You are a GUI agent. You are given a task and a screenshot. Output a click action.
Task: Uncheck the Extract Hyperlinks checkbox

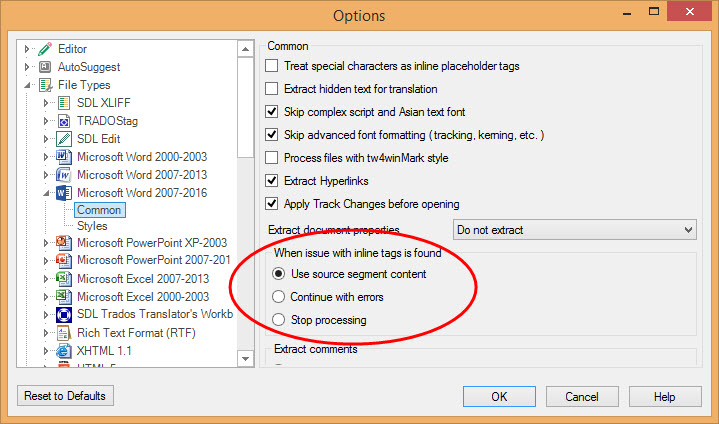pos(272,181)
